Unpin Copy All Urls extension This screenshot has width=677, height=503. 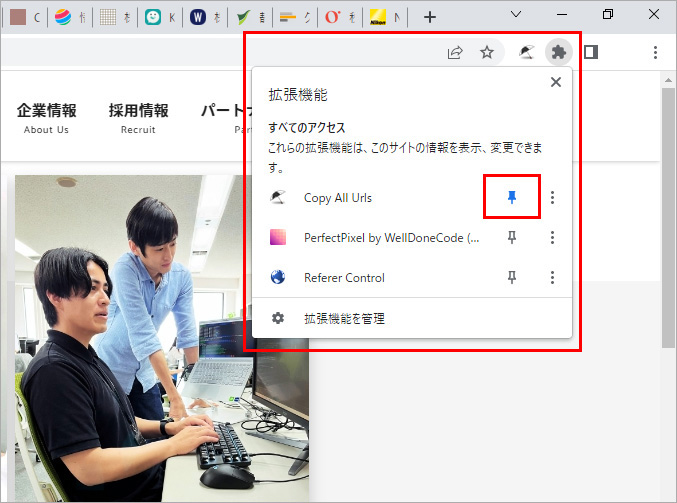coord(512,197)
